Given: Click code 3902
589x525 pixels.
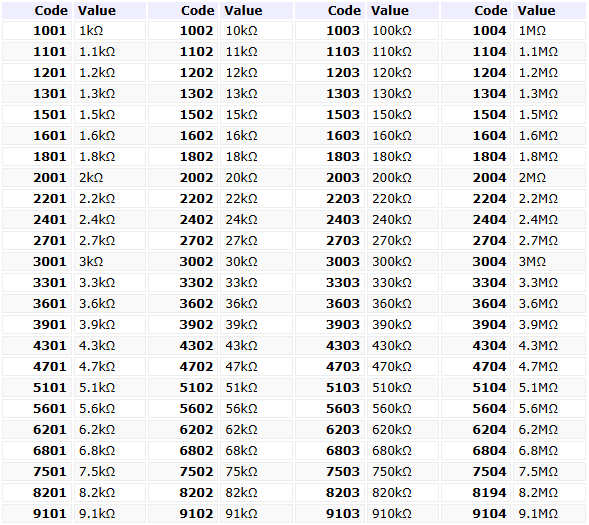Looking at the screenshot, I should pyautogui.click(x=183, y=325).
